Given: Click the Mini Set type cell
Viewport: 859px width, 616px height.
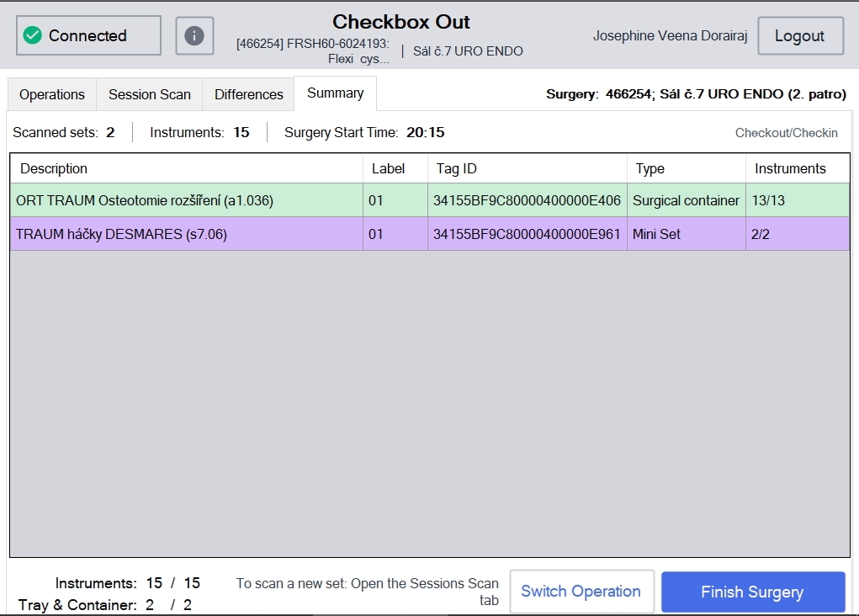Looking at the screenshot, I should pos(686,234).
